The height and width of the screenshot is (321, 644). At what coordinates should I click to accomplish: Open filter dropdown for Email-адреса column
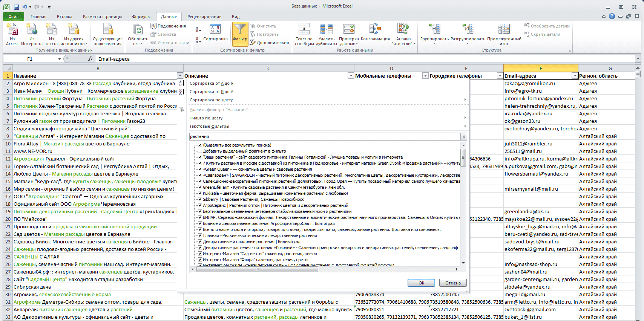coord(575,76)
